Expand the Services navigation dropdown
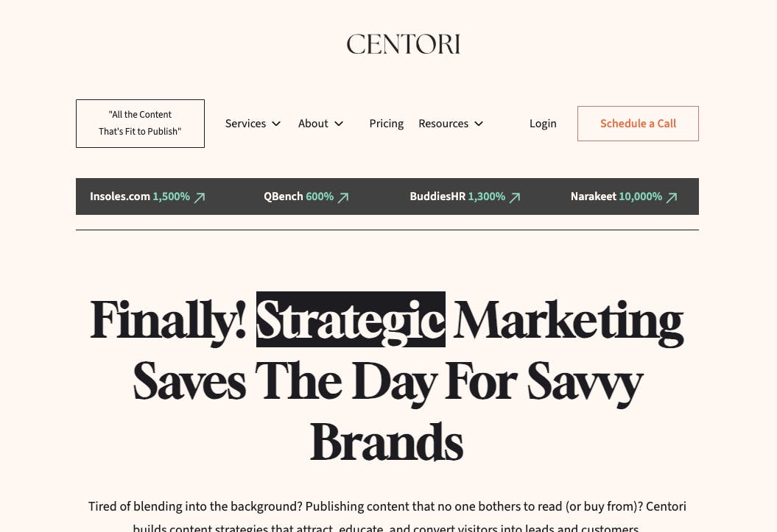Image resolution: width=777 pixels, height=532 pixels. (x=245, y=124)
